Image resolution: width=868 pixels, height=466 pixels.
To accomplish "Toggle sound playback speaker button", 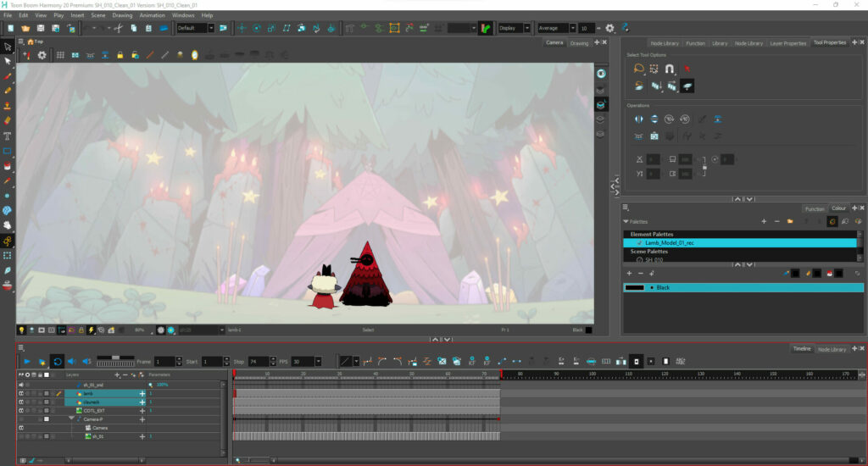I will click(x=72, y=362).
